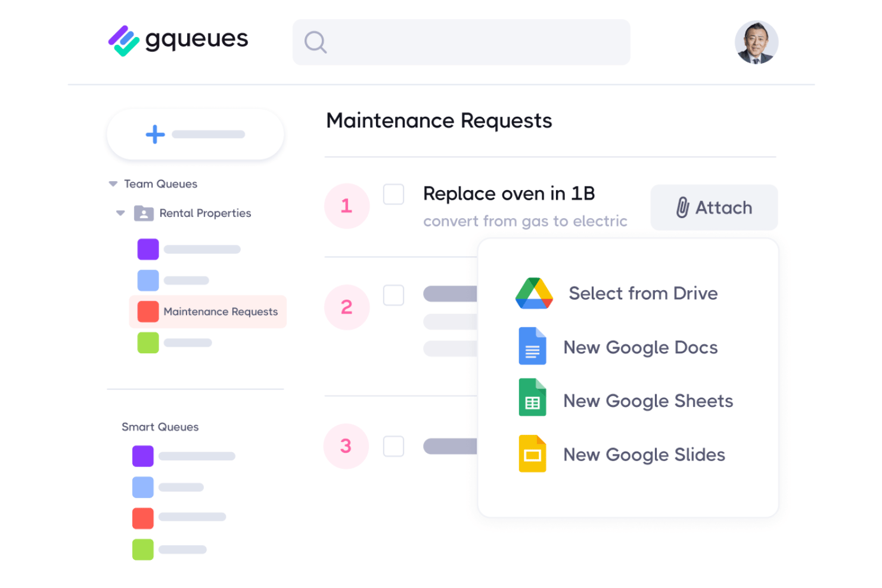Image resolution: width=882 pixels, height=588 pixels.
Task: Click the paperclip icon in Attach
Action: [682, 207]
